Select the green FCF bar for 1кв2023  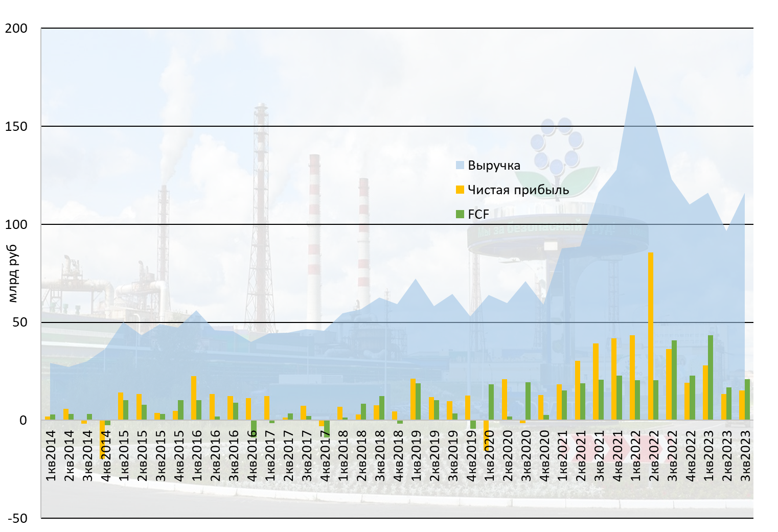(711, 378)
